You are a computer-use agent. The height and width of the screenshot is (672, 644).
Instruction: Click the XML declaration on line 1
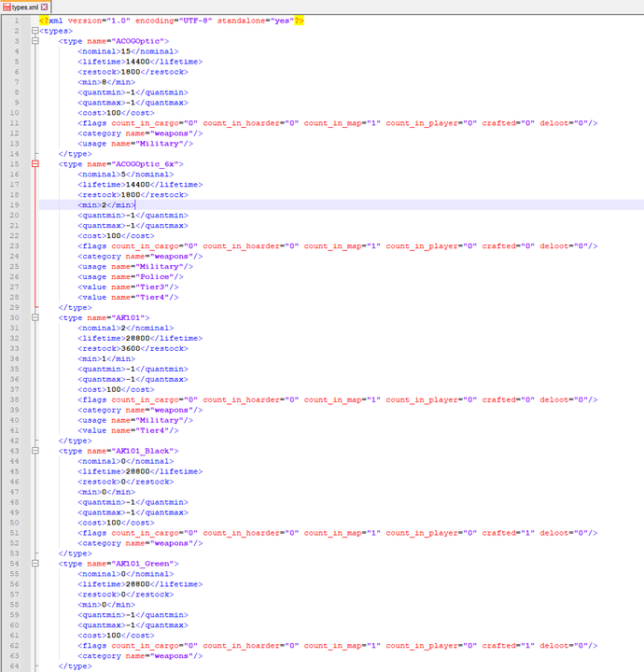pyautogui.click(x=172, y=21)
